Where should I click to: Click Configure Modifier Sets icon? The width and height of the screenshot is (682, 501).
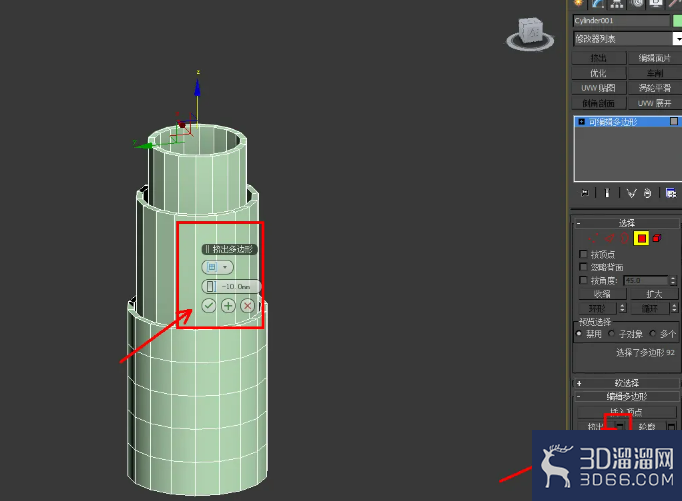point(671,193)
